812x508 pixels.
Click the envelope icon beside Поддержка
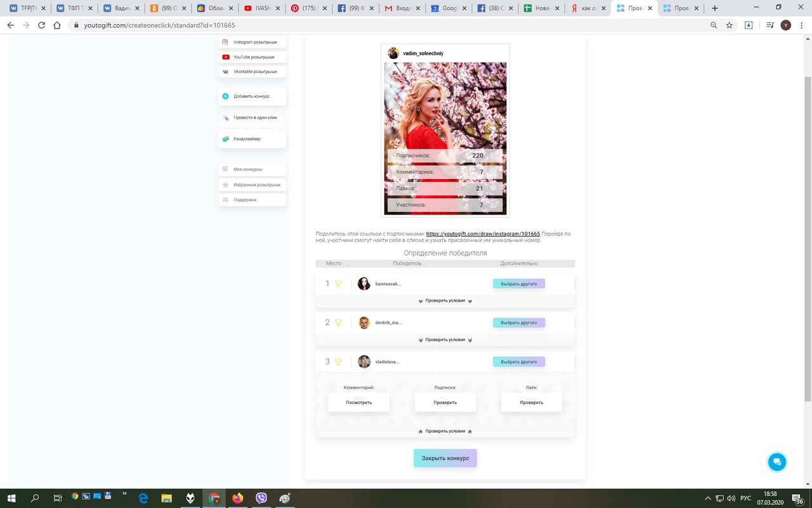coord(225,200)
